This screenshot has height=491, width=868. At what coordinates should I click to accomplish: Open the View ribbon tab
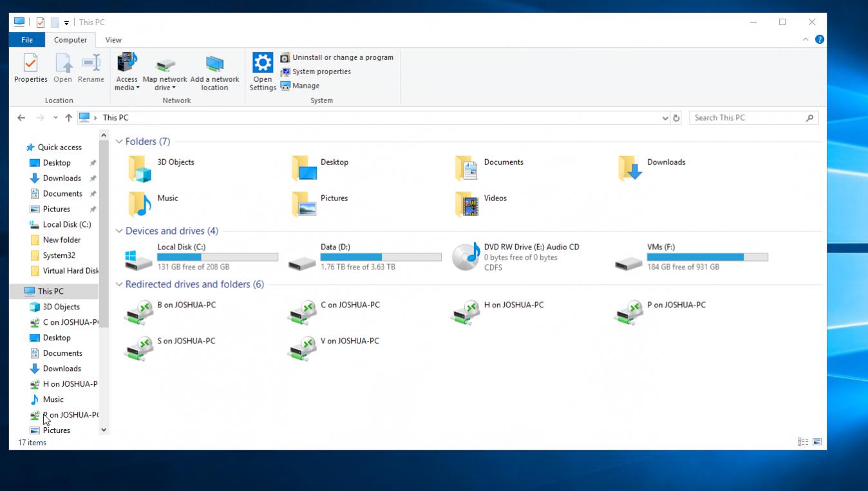coord(113,40)
